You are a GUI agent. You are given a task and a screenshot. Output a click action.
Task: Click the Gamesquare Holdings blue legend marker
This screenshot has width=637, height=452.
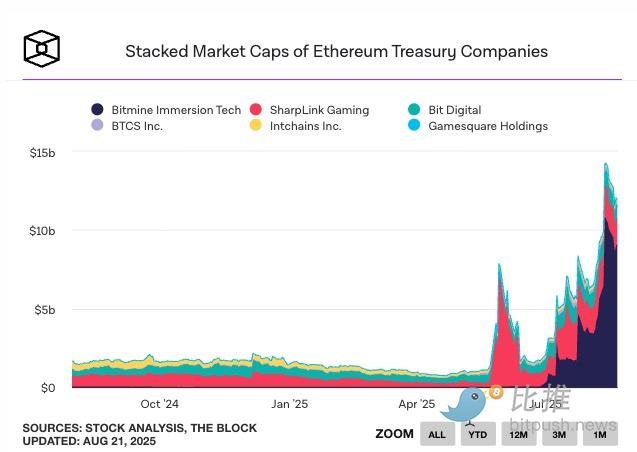[x=415, y=126]
